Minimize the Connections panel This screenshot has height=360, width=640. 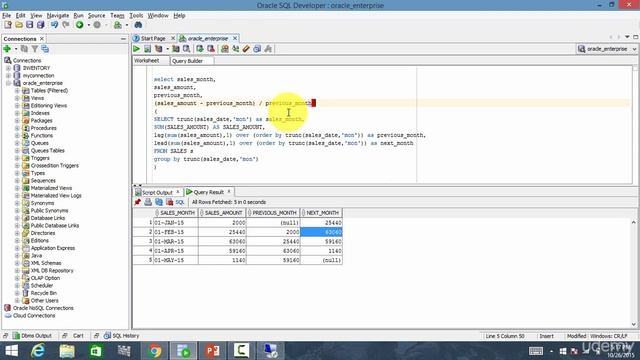123,39
